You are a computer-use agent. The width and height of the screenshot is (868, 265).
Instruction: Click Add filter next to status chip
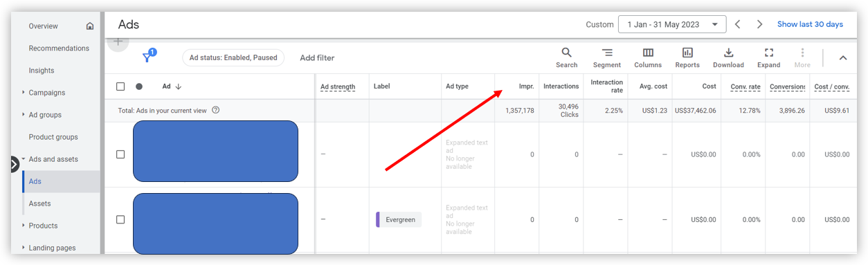coord(317,58)
